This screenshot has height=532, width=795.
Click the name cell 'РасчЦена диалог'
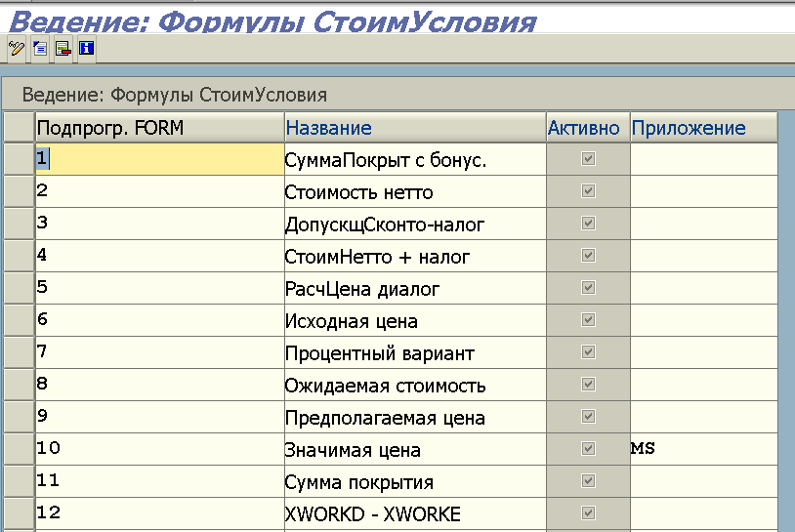coord(415,288)
